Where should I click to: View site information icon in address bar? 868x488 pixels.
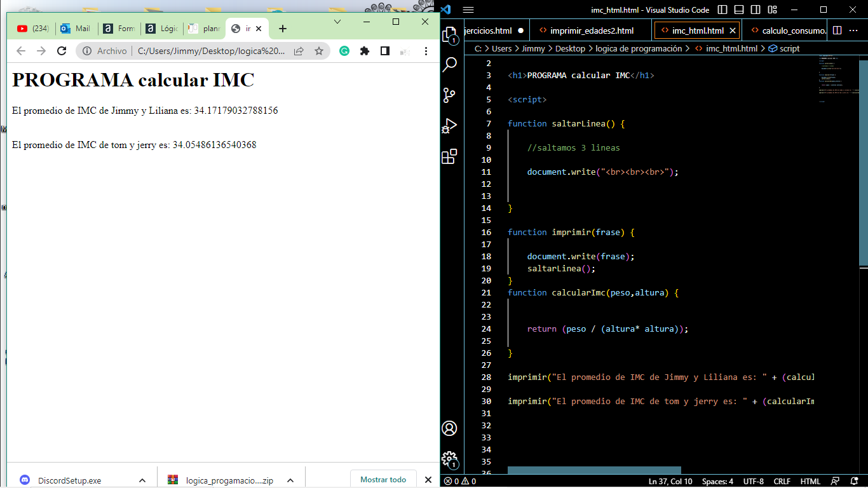(x=87, y=51)
